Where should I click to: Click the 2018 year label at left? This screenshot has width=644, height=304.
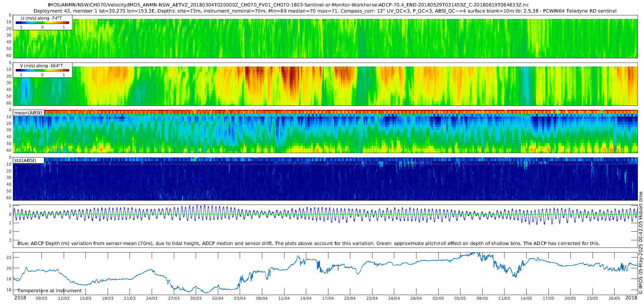(20, 298)
